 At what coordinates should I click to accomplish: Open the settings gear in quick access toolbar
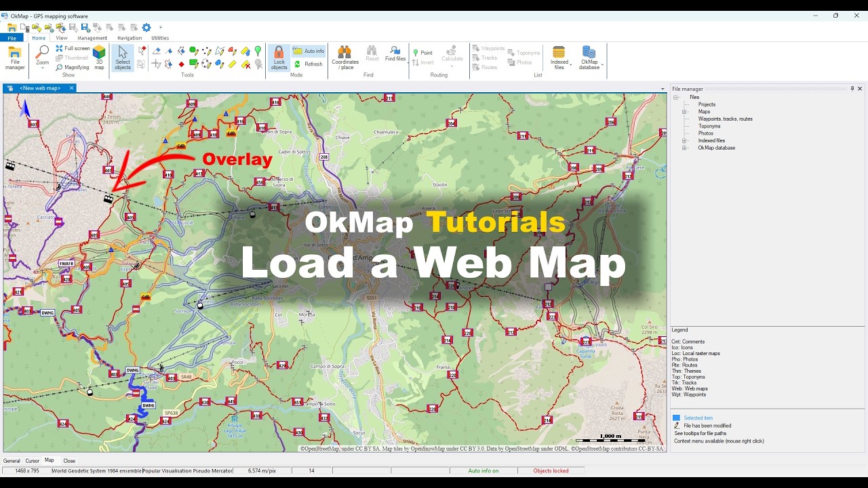click(x=146, y=27)
